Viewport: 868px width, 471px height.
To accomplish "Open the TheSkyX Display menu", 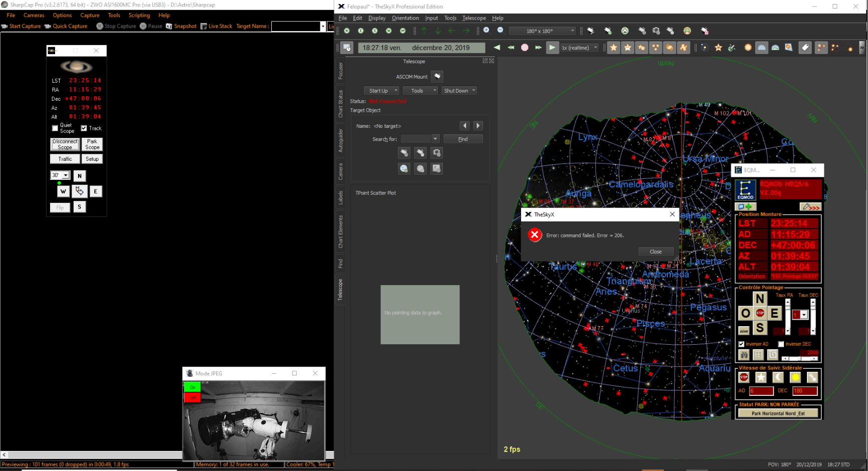I will (x=377, y=18).
